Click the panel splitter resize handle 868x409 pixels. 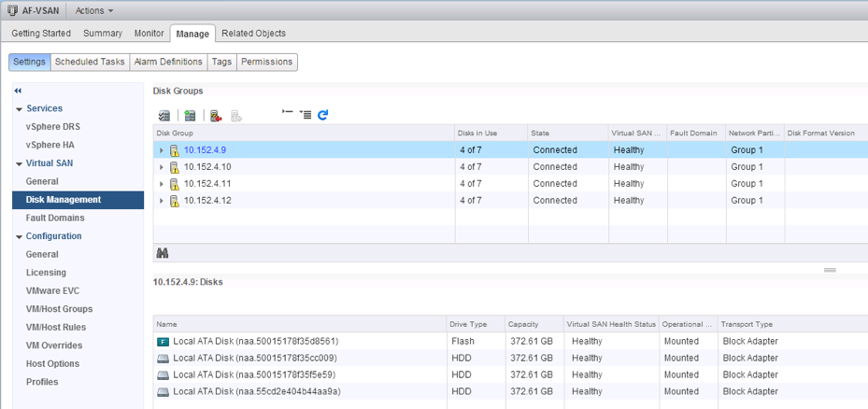829,270
